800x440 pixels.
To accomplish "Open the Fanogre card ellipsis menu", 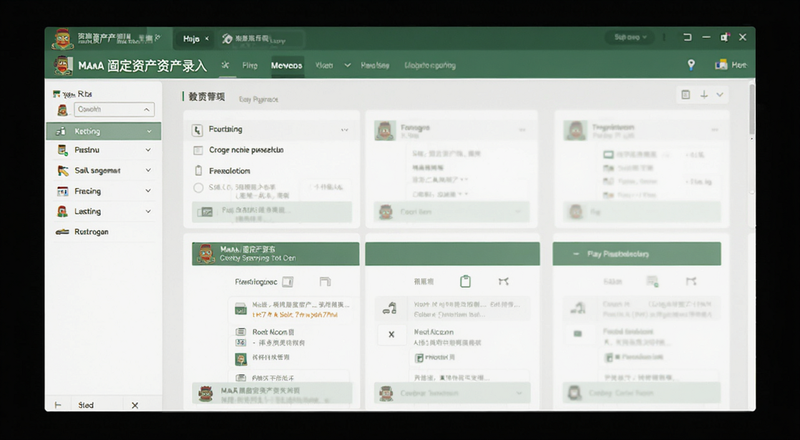I will click(x=522, y=130).
